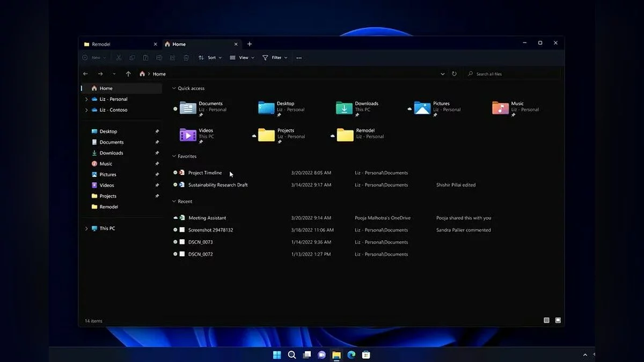Expand the Liz - Personal tree node
644x362 pixels.
86,99
